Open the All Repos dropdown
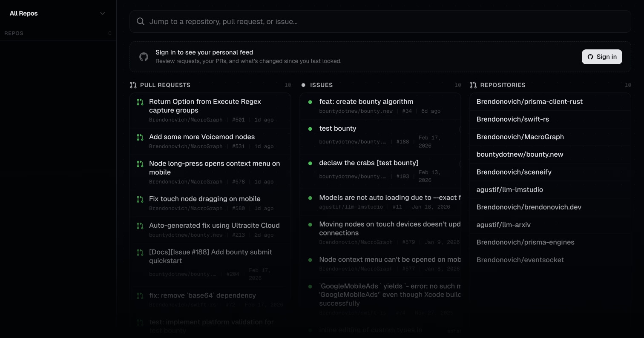 pyautogui.click(x=57, y=13)
